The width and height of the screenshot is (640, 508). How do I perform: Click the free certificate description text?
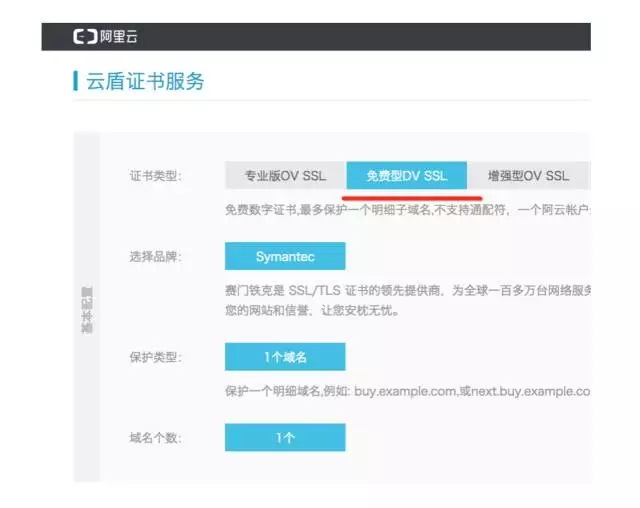[x=407, y=210]
